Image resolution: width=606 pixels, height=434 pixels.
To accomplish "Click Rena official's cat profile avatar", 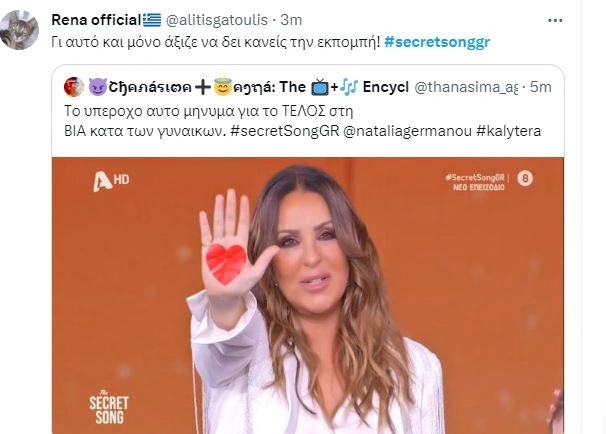I will pos(19,30).
